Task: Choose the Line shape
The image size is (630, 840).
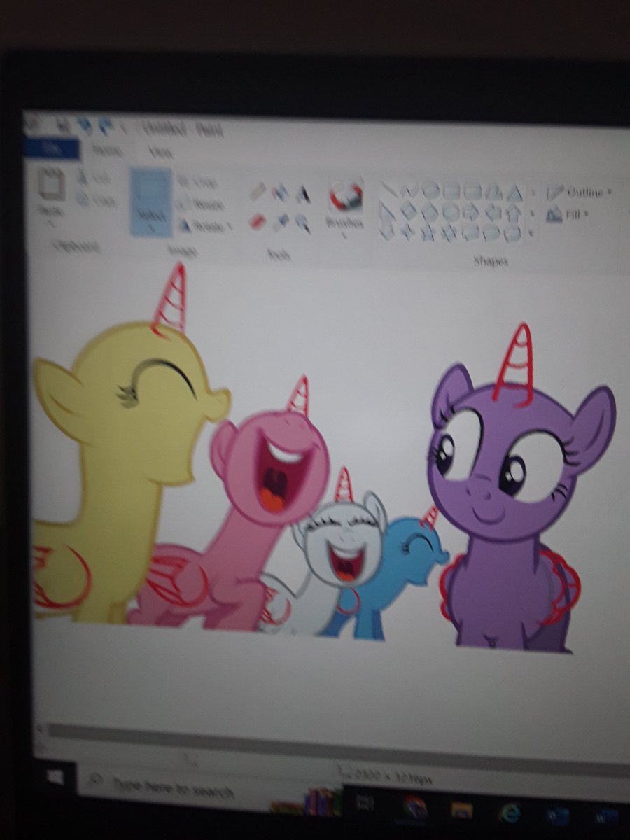Action: pos(388,190)
